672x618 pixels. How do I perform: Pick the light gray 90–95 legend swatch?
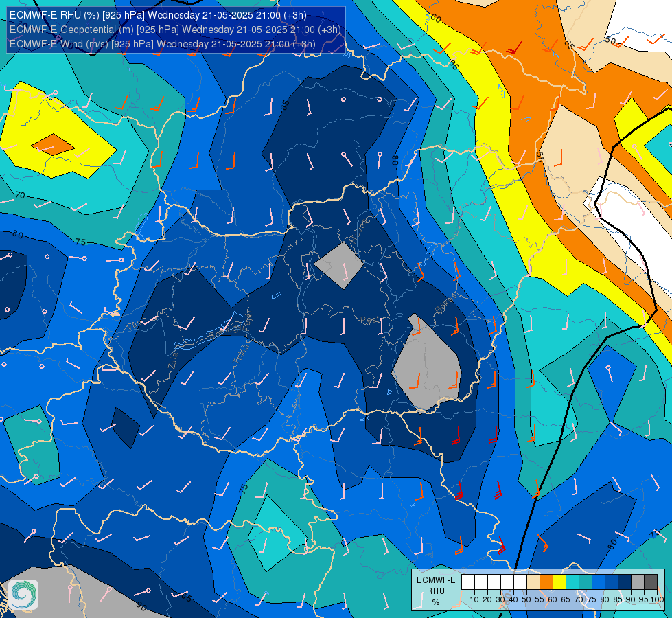point(638,582)
